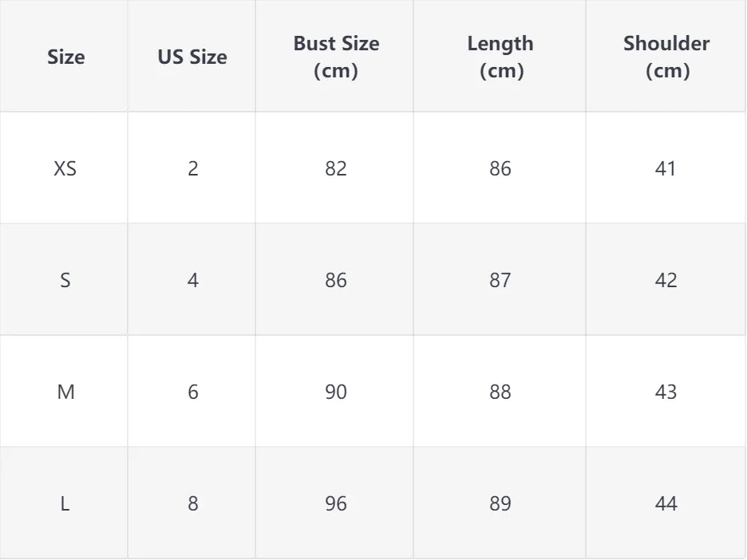Click the US Size column header

click(192, 57)
